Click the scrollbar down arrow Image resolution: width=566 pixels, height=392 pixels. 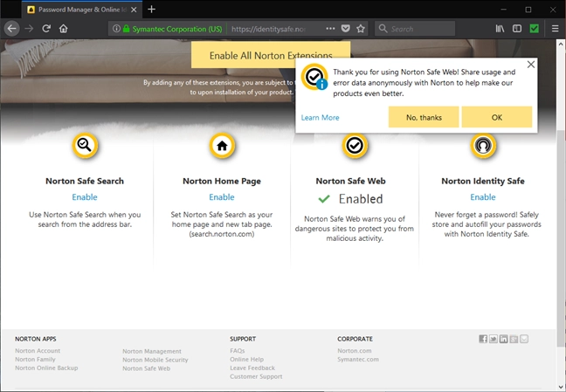[561, 388]
